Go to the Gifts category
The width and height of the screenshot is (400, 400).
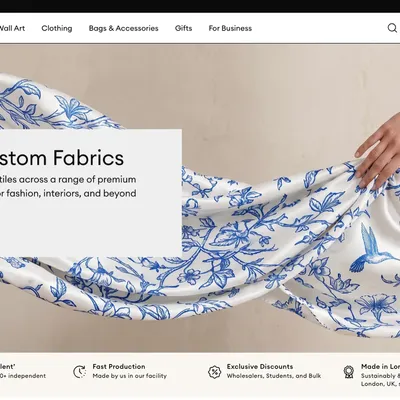click(x=183, y=28)
